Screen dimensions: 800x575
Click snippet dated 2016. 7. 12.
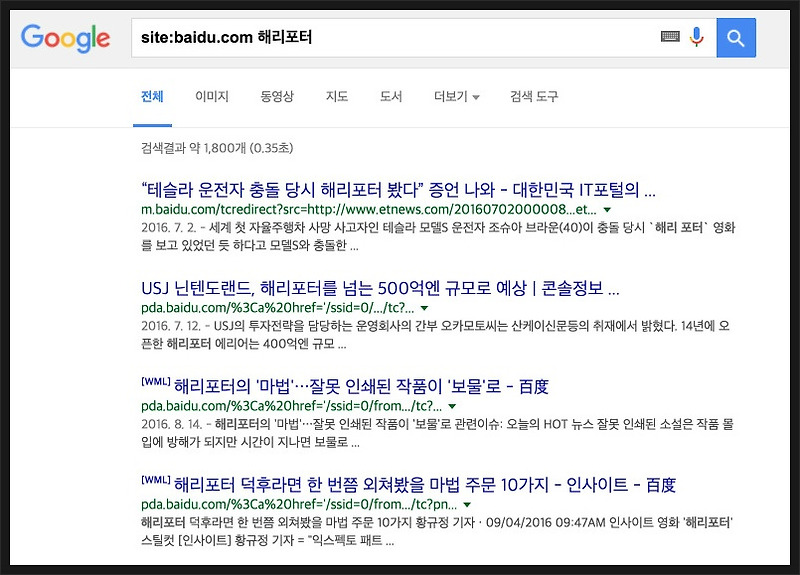click(x=435, y=335)
